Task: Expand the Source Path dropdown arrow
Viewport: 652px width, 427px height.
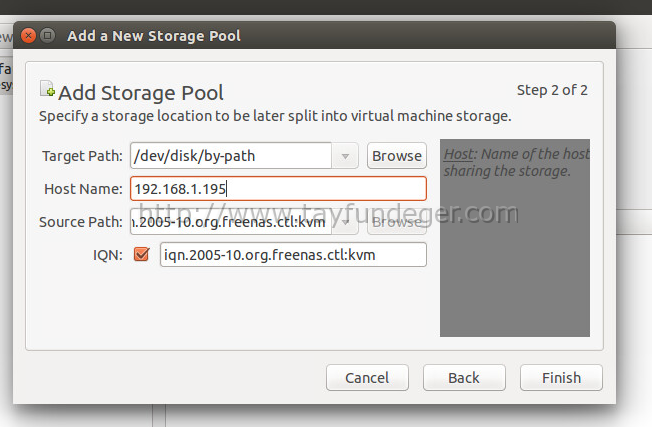Action: click(x=345, y=222)
